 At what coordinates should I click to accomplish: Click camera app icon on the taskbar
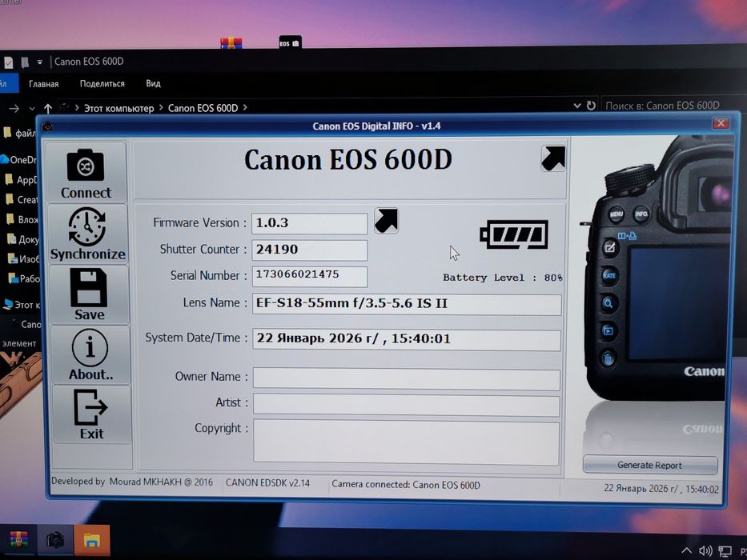click(54, 539)
